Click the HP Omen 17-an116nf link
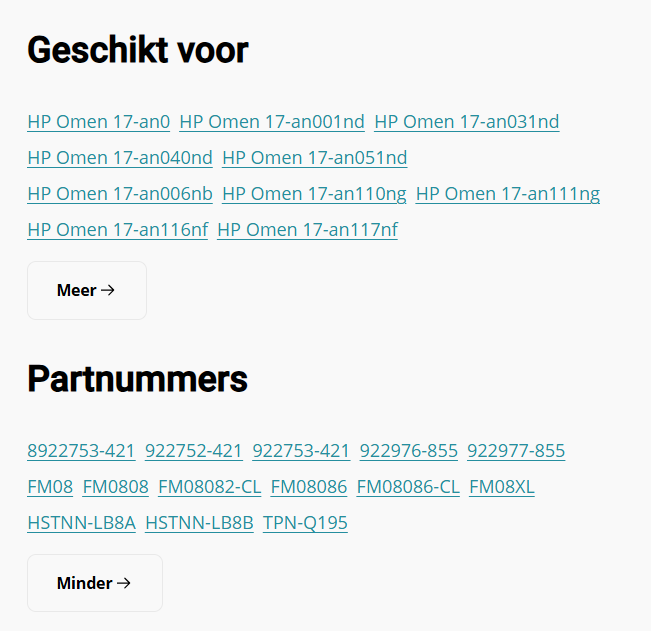The image size is (651, 631). pos(117,230)
